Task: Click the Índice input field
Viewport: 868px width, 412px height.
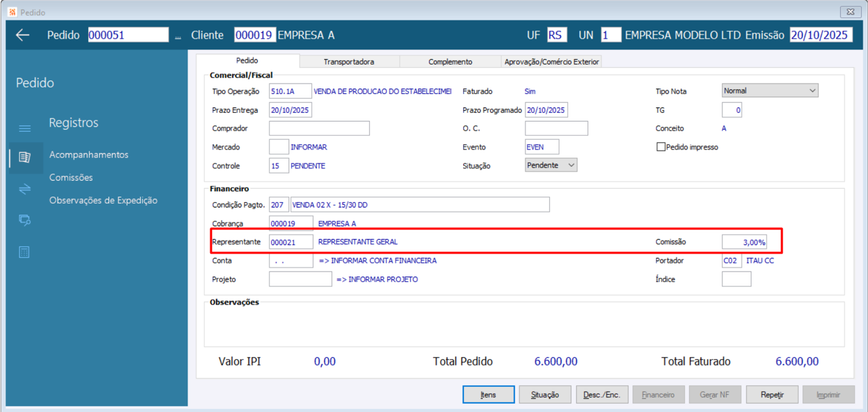Action: 737,280
